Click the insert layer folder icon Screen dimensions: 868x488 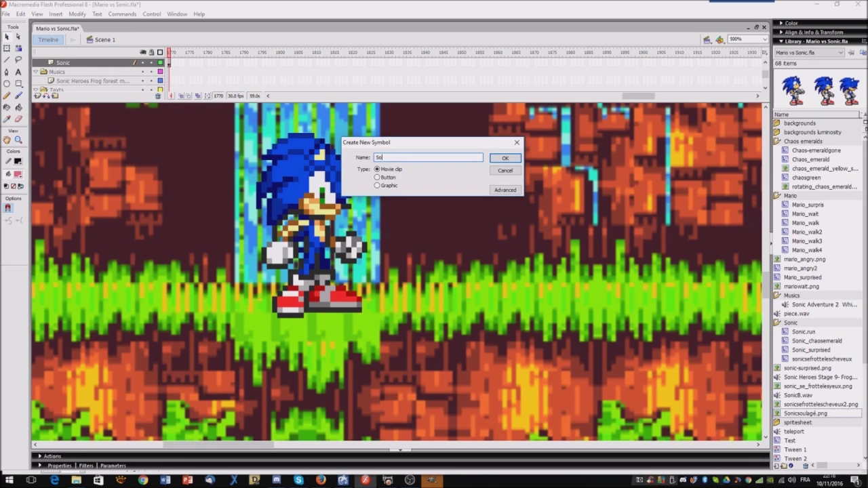(55, 96)
